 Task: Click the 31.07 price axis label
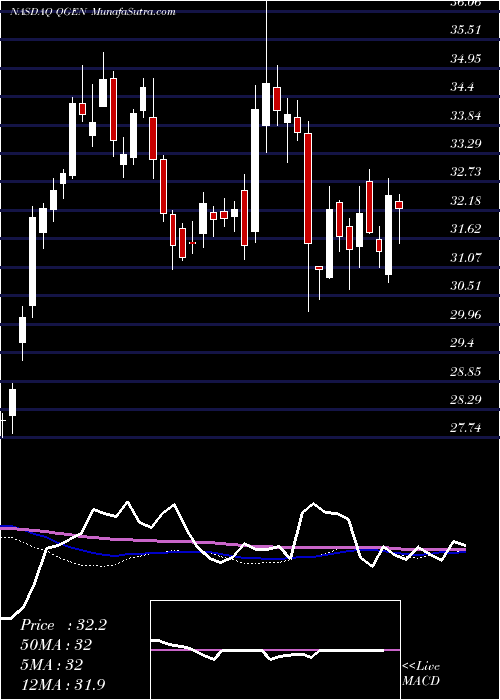465,258
